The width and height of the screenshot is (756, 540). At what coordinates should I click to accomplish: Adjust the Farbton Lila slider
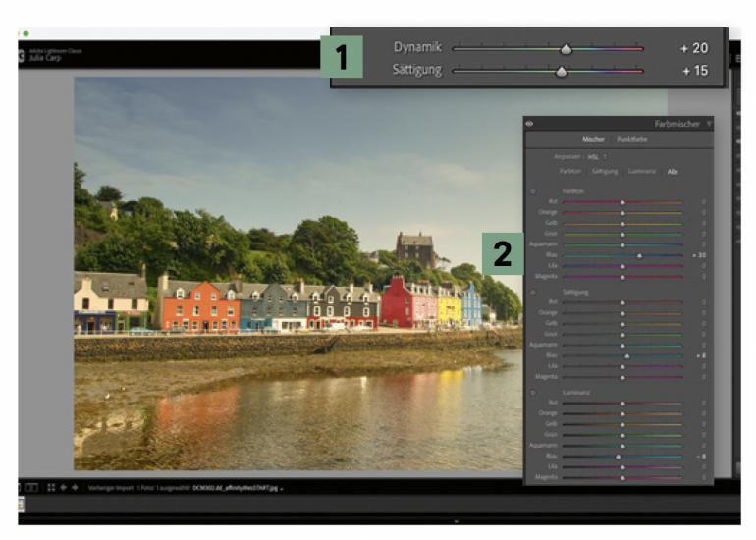pos(622,267)
